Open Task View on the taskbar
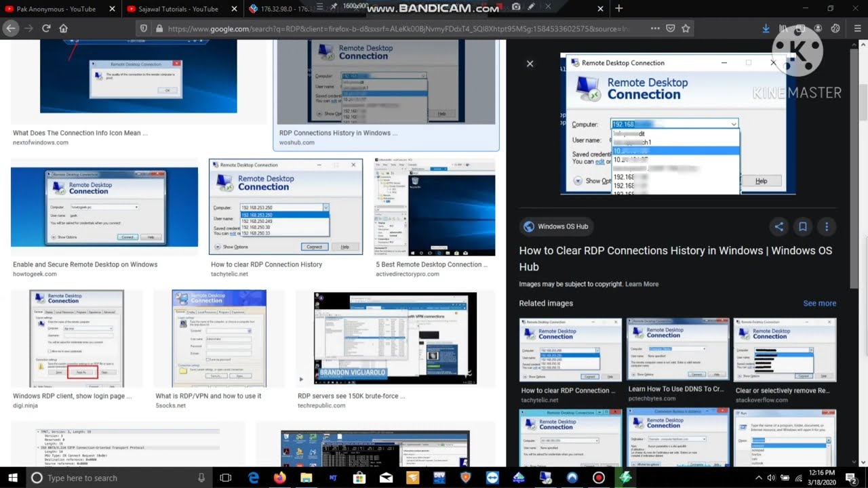This screenshot has width=868, height=488. (x=226, y=478)
